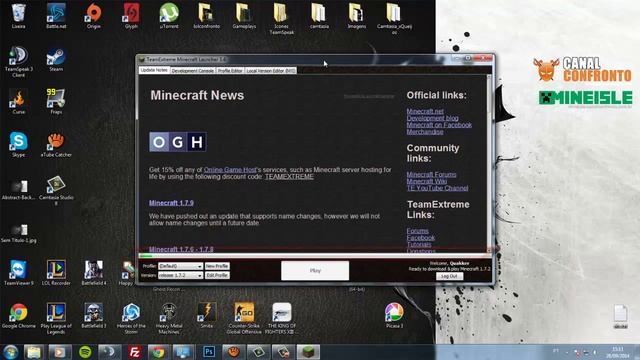
Task: Open Picasa 3 desktop icon
Action: click(x=394, y=316)
